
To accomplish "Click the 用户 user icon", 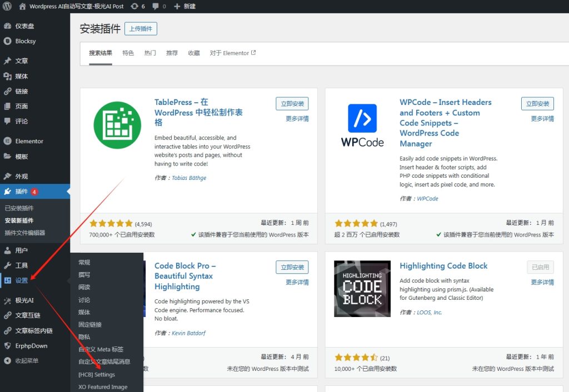I will (x=7, y=250).
